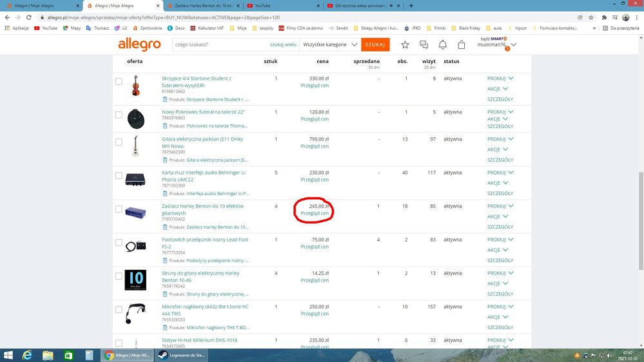Open the Allegro messages chat icon
The height and width of the screenshot is (362, 644).
[424, 44]
